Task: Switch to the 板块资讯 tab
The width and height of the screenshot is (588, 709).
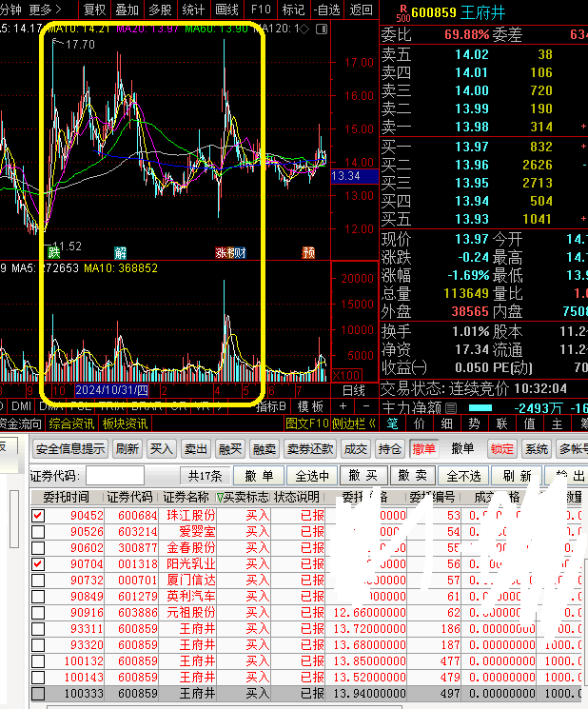Action: pos(126,423)
